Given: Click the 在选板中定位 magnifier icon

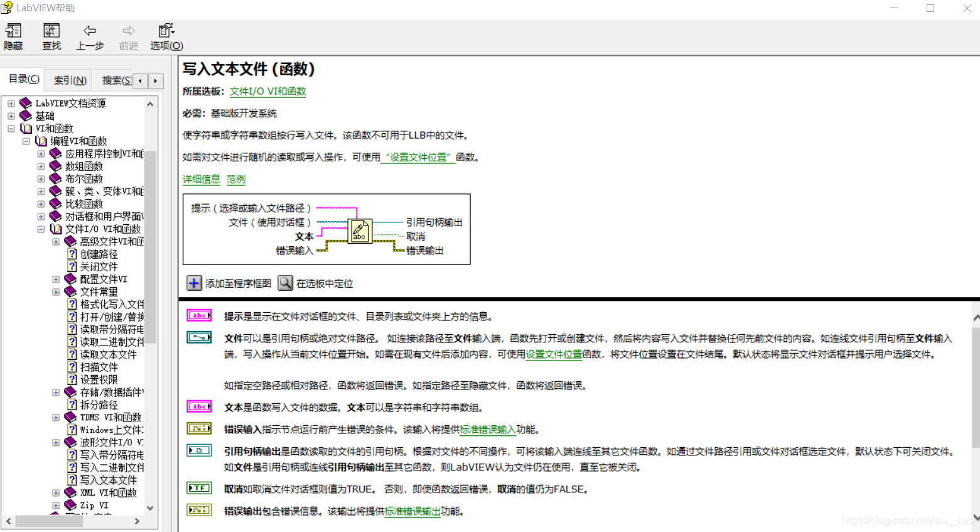Looking at the screenshot, I should click(286, 283).
